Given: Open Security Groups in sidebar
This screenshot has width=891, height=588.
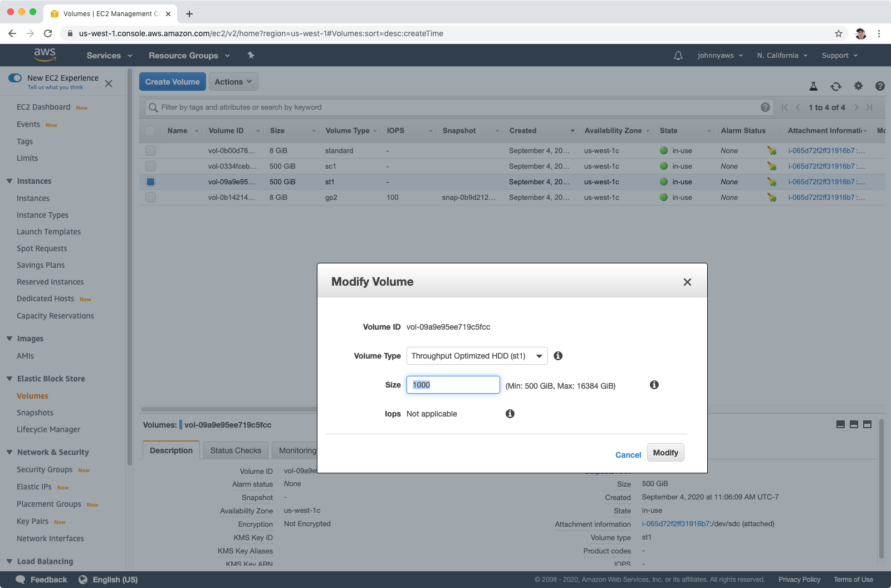Looking at the screenshot, I should pyautogui.click(x=45, y=469).
